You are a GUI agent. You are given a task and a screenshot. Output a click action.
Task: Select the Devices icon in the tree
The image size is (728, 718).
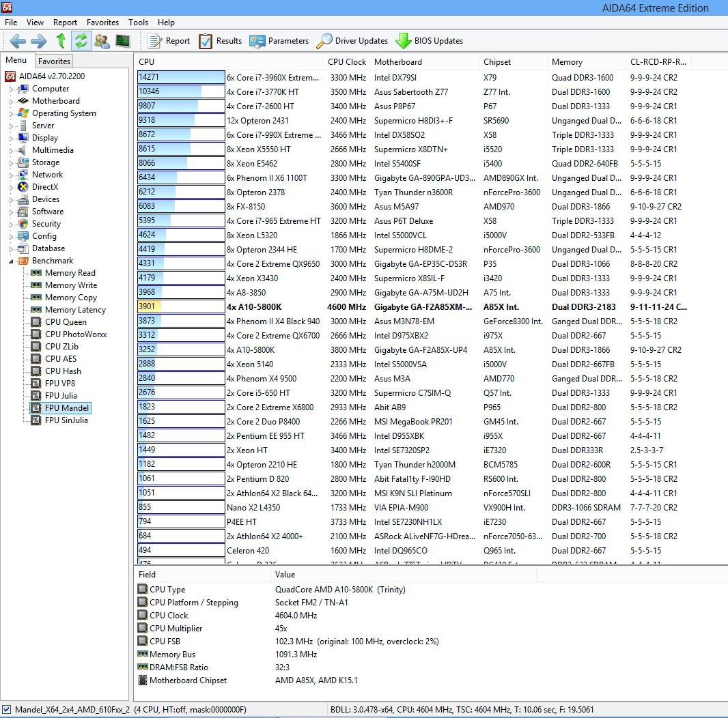(x=23, y=199)
